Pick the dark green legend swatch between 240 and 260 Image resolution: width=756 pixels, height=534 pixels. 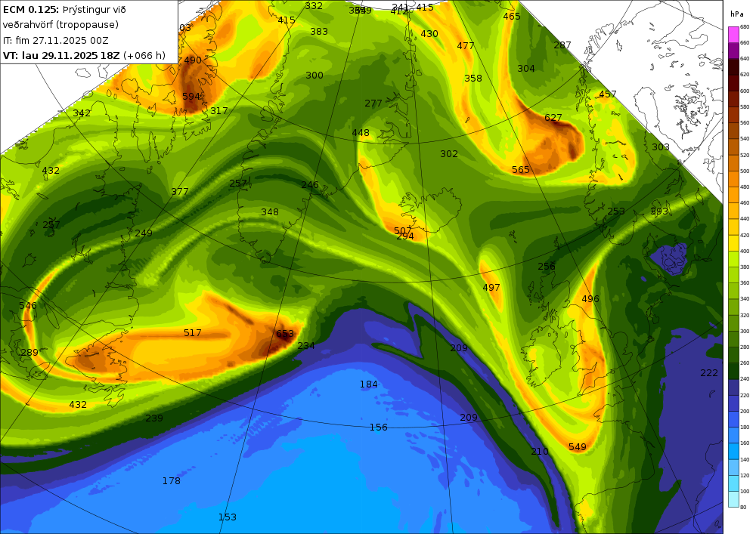coord(733,371)
